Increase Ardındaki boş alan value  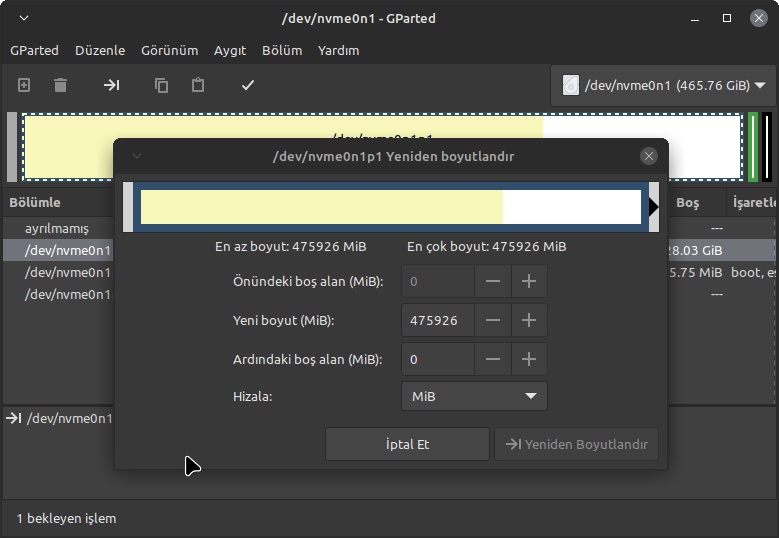(529, 359)
